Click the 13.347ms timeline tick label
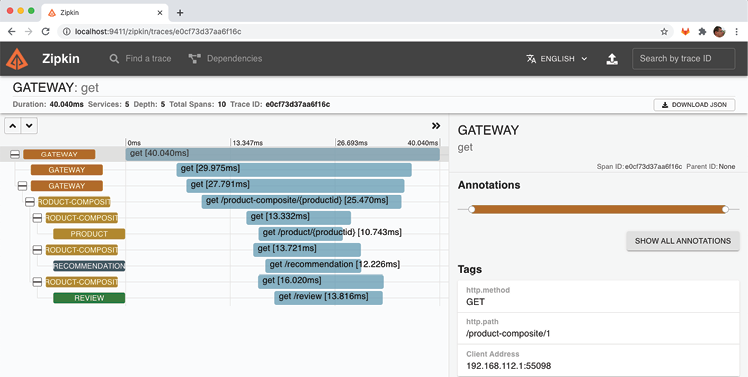 pos(247,143)
